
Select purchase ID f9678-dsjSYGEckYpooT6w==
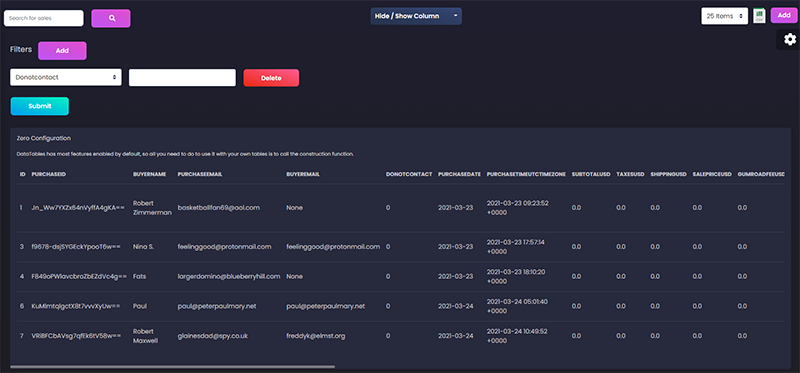click(76, 247)
